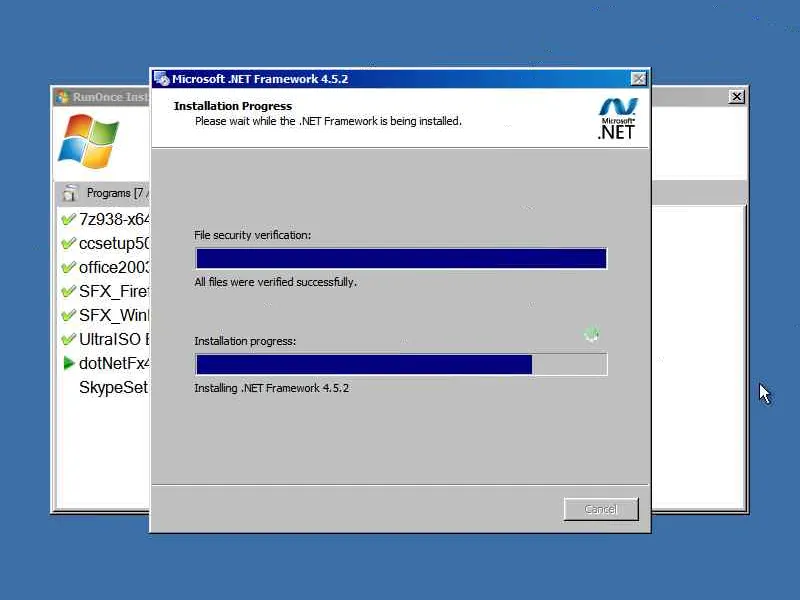
Task: Click the spinning busy indicator above the progress bar
Action: (591, 335)
